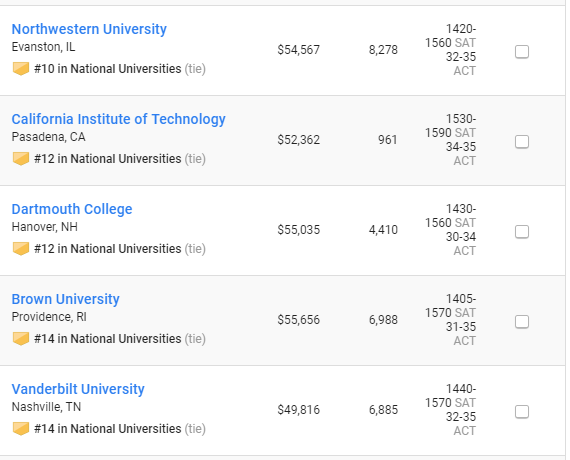This screenshot has height=460, width=570.
Task: Go to the Vanderbilt University link
Action: coord(78,389)
